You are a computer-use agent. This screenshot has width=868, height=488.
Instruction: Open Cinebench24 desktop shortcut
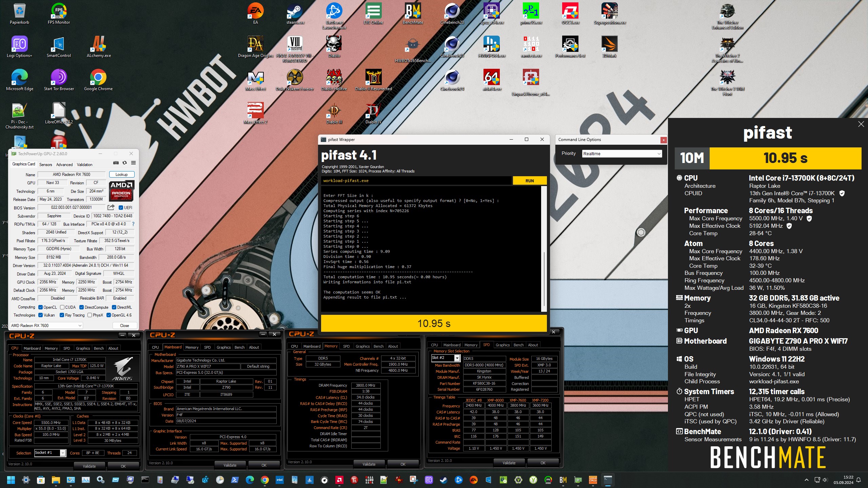[x=452, y=80]
